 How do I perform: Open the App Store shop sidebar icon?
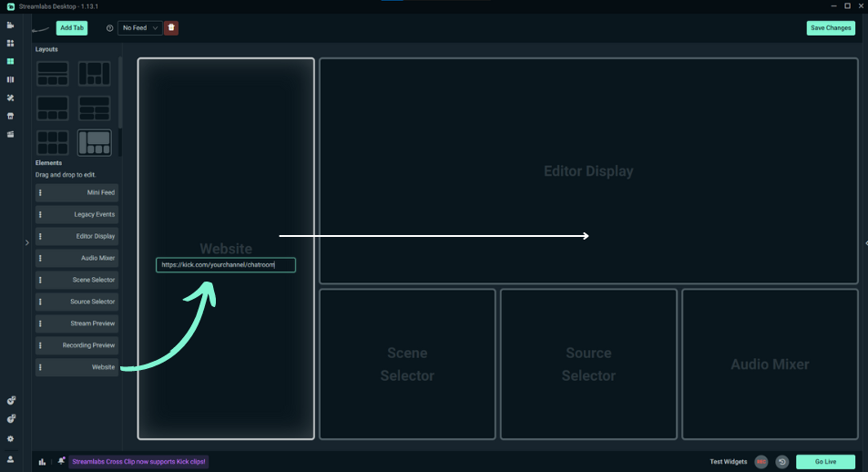tap(10, 117)
